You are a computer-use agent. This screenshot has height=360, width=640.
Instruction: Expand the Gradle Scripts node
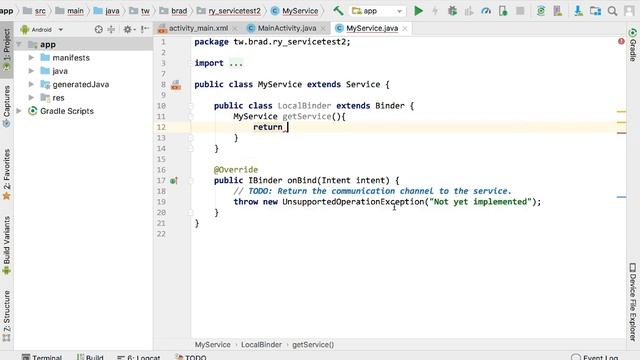point(19,111)
